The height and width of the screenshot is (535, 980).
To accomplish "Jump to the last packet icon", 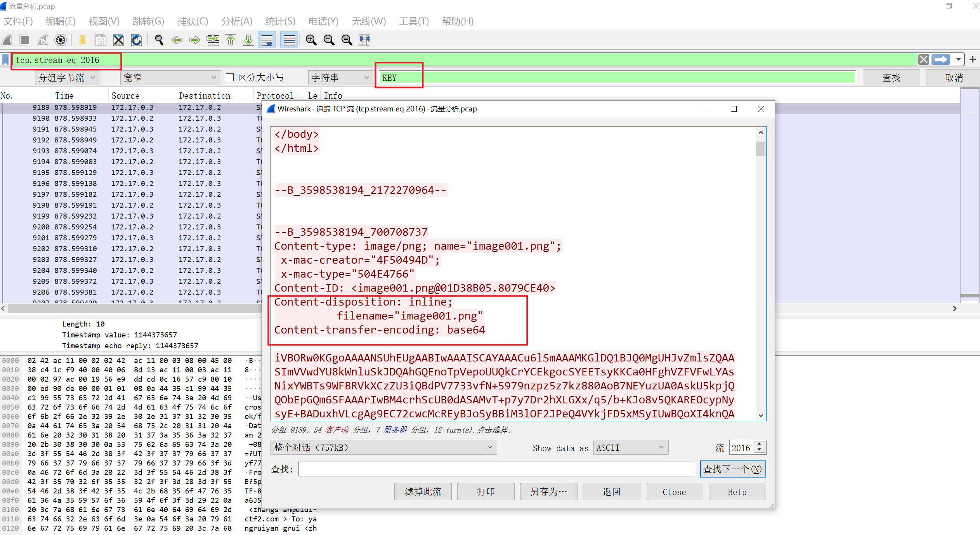I will pyautogui.click(x=248, y=40).
